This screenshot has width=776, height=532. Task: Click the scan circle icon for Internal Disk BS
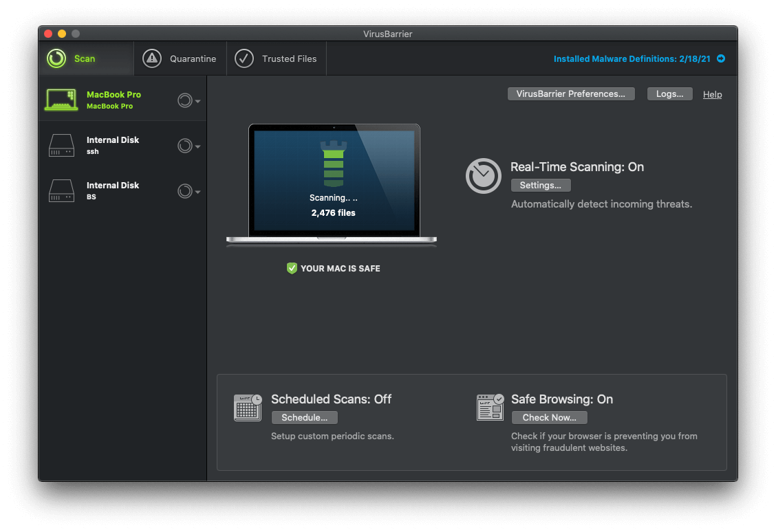[x=184, y=191]
